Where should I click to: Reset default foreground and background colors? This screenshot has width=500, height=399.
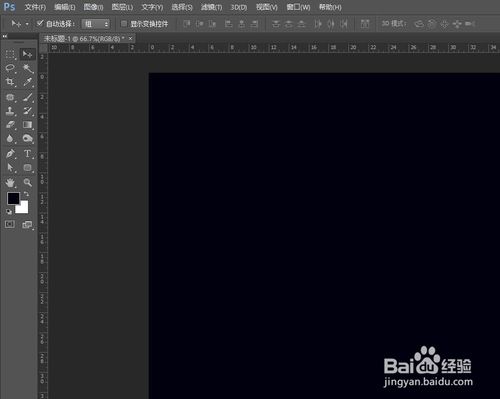(9, 212)
